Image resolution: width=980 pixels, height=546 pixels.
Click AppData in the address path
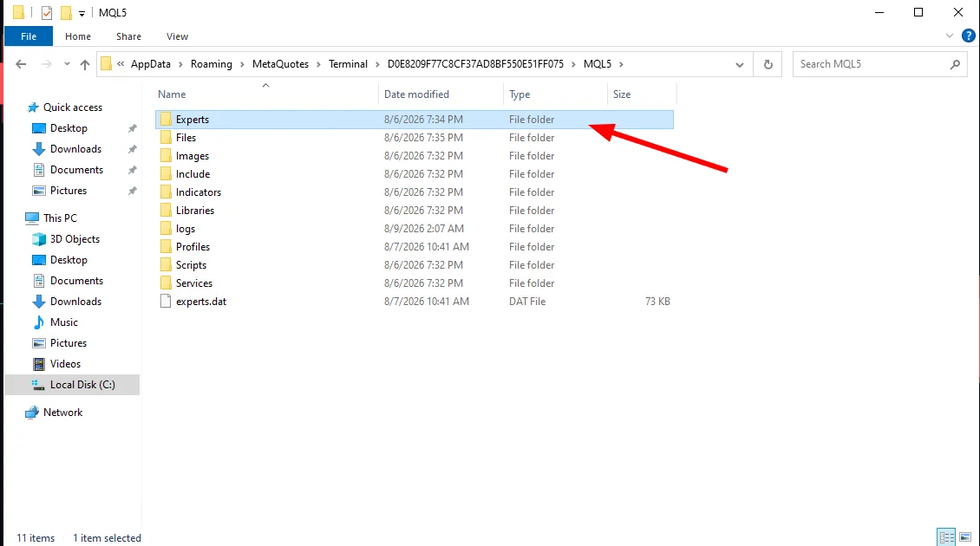point(151,64)
